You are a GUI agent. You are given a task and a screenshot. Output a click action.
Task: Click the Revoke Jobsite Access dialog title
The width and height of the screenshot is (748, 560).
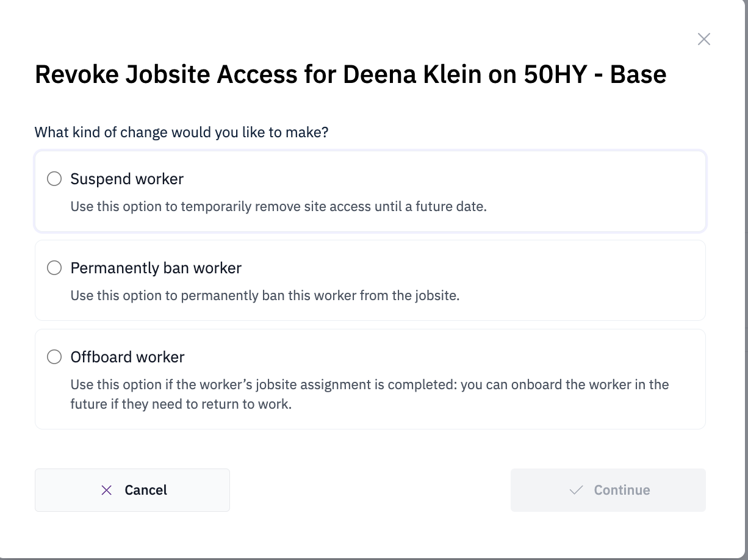coord(351,74)
